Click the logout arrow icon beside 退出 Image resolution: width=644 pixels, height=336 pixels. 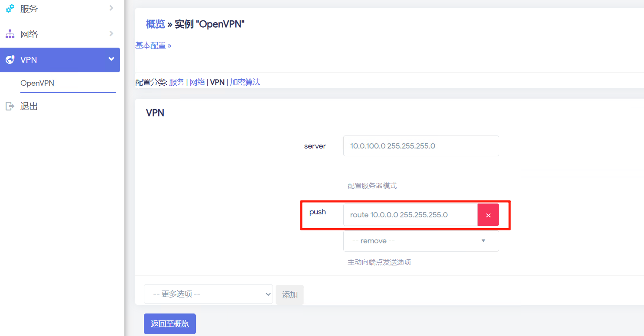pyautogui.click(x=10, y=106)
